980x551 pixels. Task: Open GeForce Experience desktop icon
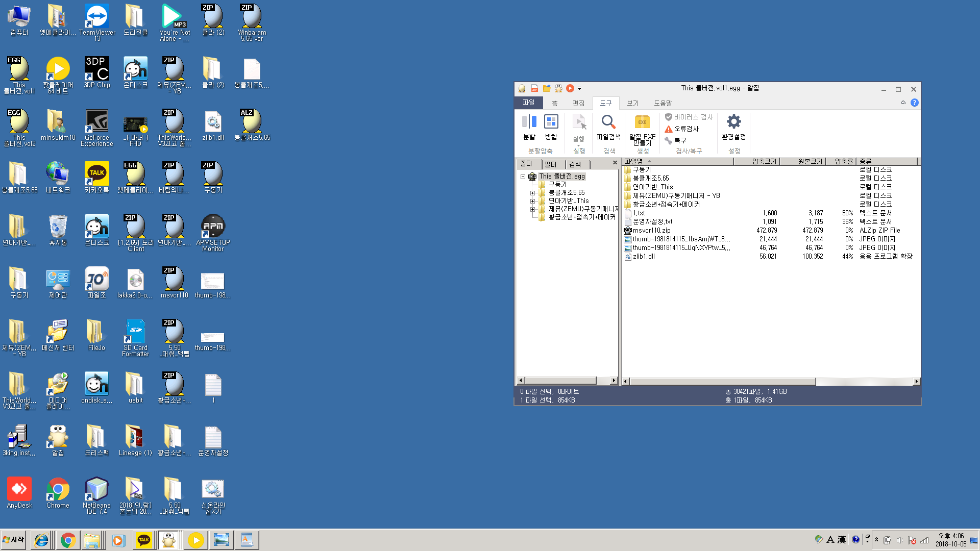(x=97, y=128)
